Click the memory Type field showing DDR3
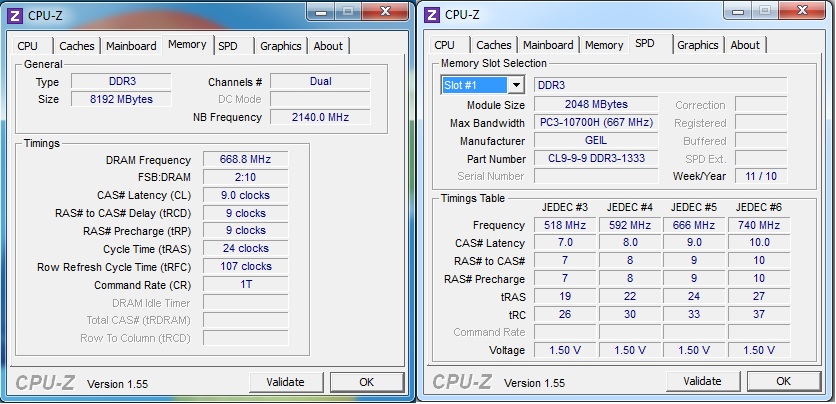836x404 pixels. 122,82
